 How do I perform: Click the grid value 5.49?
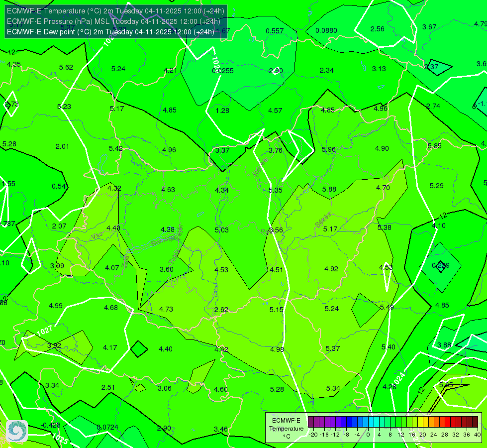(387, 307)
